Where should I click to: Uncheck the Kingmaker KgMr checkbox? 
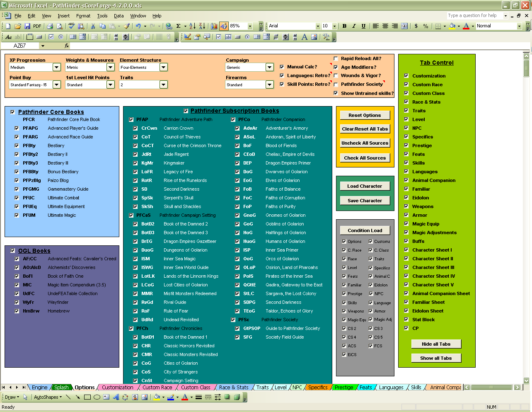pos(135,163)
